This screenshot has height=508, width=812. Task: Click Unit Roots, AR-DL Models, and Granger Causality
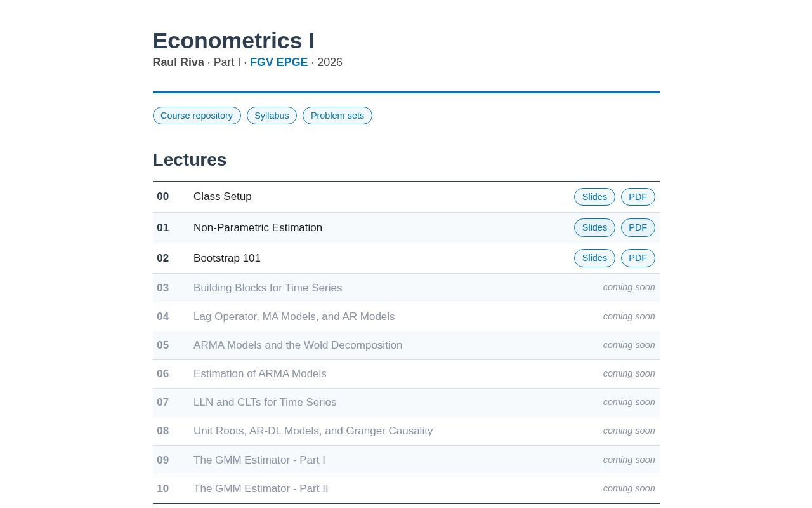click(313, 431)
